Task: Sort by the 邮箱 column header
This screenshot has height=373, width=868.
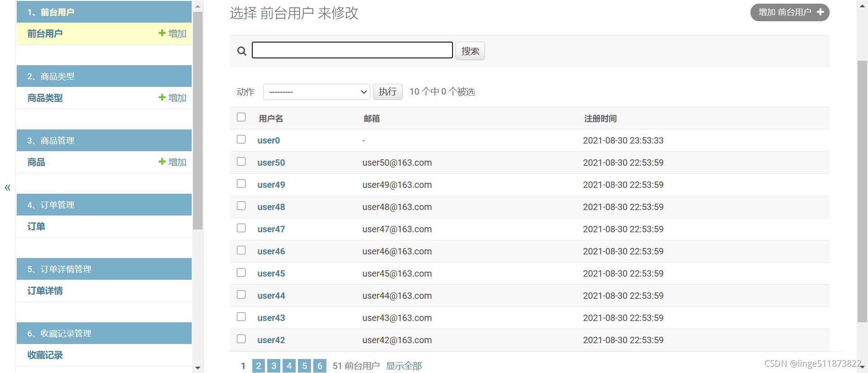Action: [x=372, y=119]
